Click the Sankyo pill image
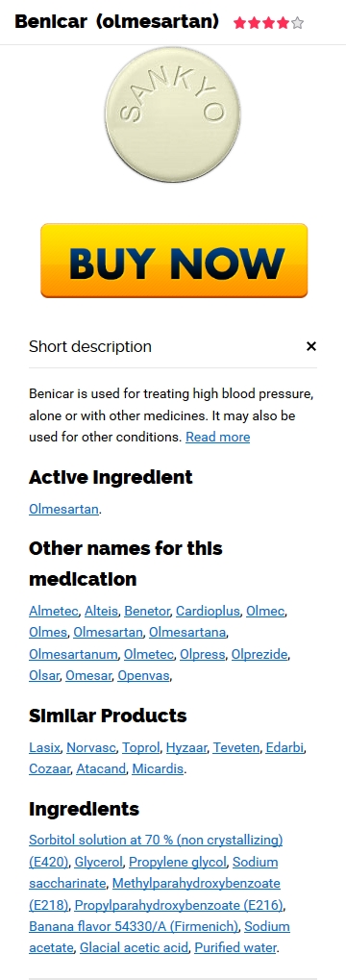The height and width of the screenshot is (980, 346). coord(172,114)
